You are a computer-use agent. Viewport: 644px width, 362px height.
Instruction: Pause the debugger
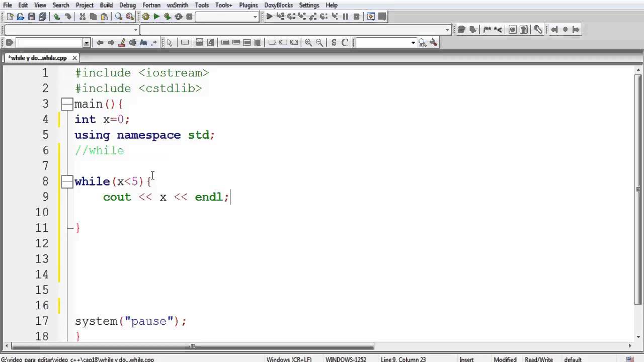tap(346, 17)
